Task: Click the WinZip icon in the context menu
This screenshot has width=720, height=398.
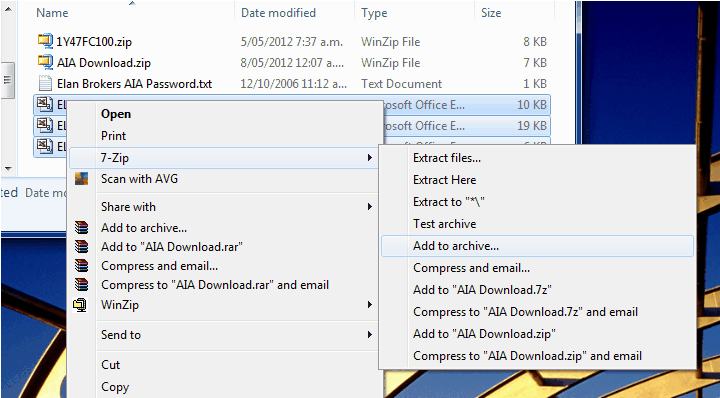Action: (81, 305)
